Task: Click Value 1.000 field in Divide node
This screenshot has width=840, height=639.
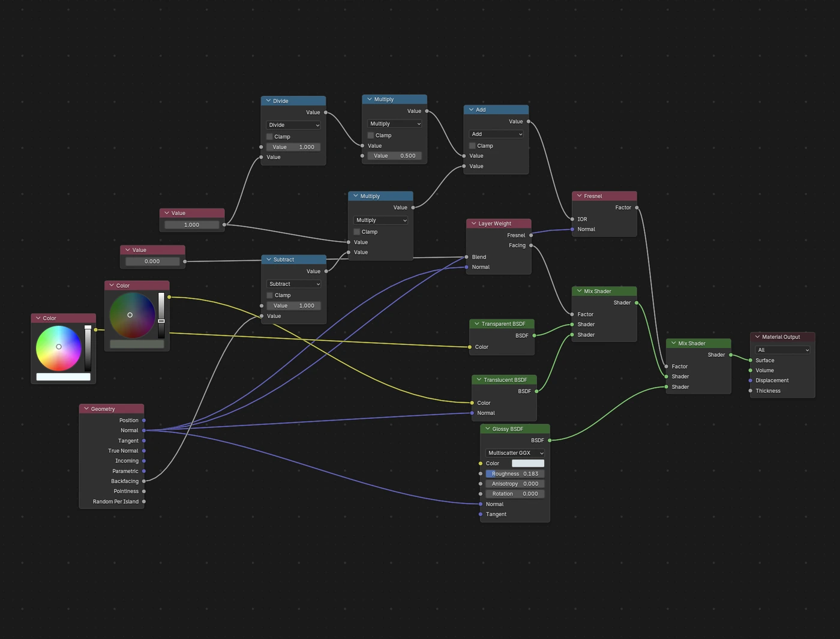Action: coord(293,147)
